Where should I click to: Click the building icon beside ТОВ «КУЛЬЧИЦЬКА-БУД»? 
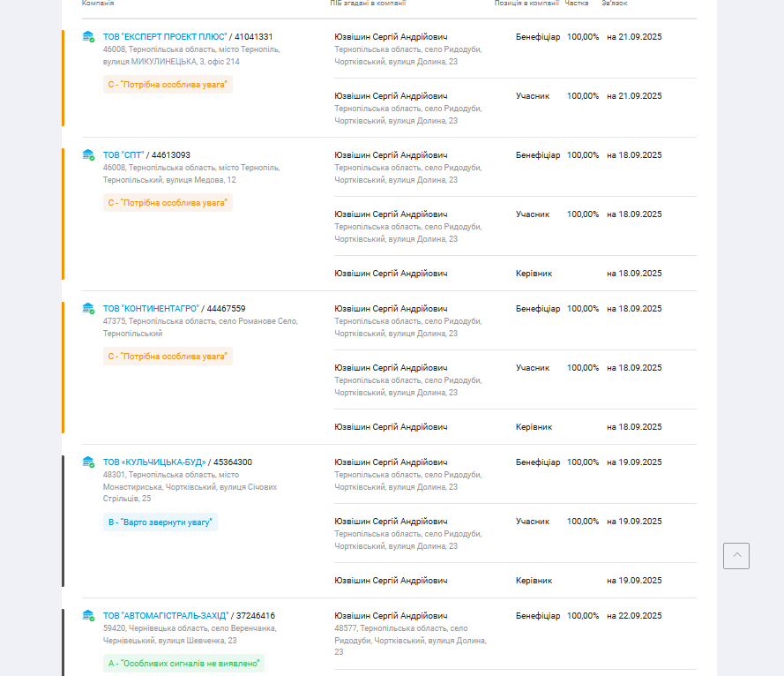tap(88, 462)
